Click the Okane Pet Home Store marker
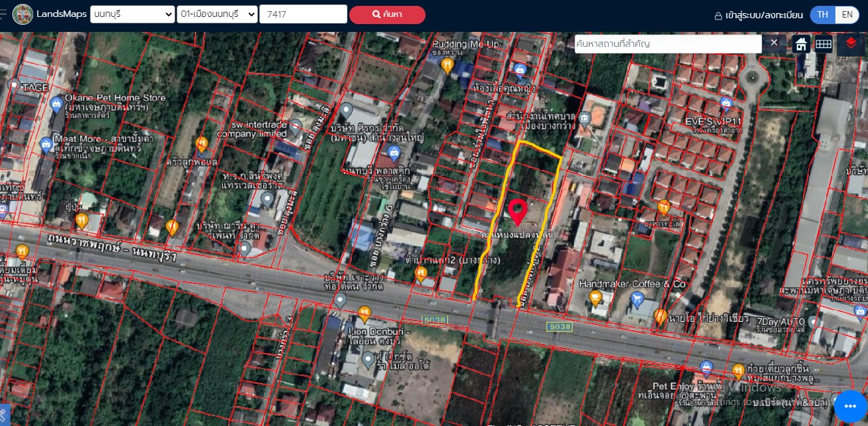 click(56, 103)
